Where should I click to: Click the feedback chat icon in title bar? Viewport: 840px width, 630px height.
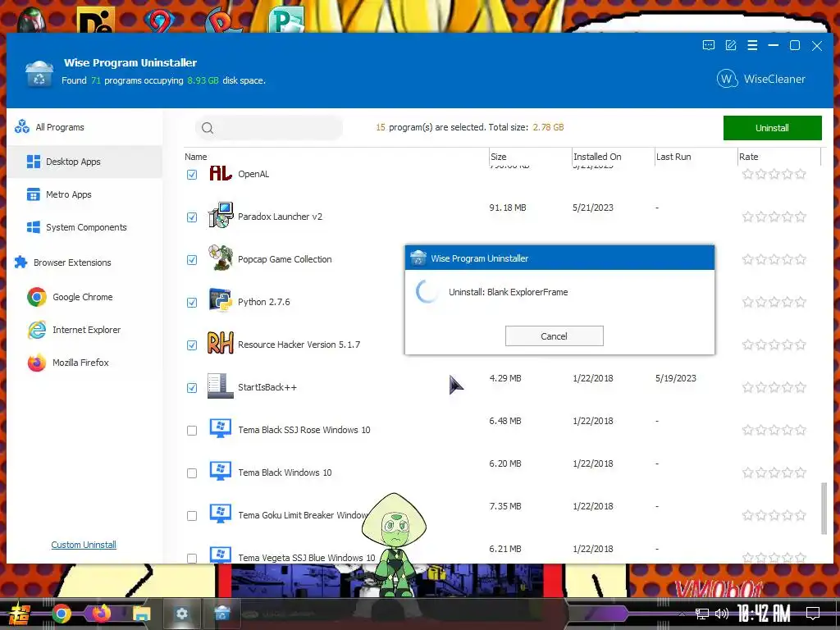708,46
